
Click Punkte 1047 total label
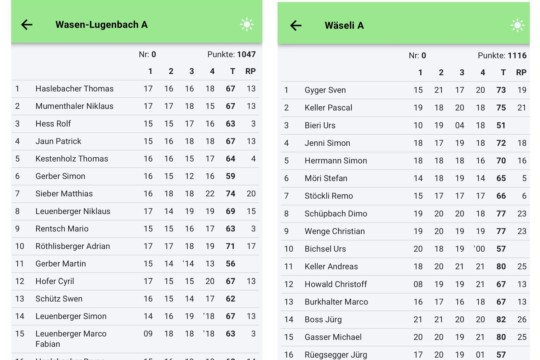[x=231, y=54]
